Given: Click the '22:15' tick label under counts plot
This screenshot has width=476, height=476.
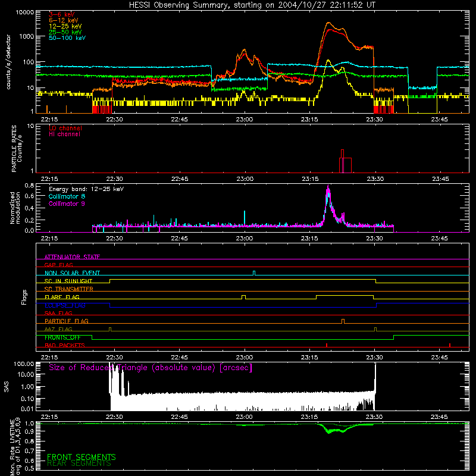Looking at the screenshot, I should click(49, 120).
